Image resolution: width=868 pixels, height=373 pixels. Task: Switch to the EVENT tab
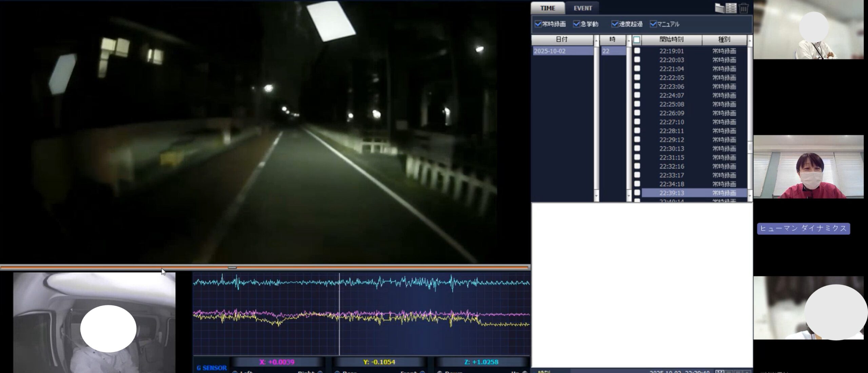(x=583, y=8)
